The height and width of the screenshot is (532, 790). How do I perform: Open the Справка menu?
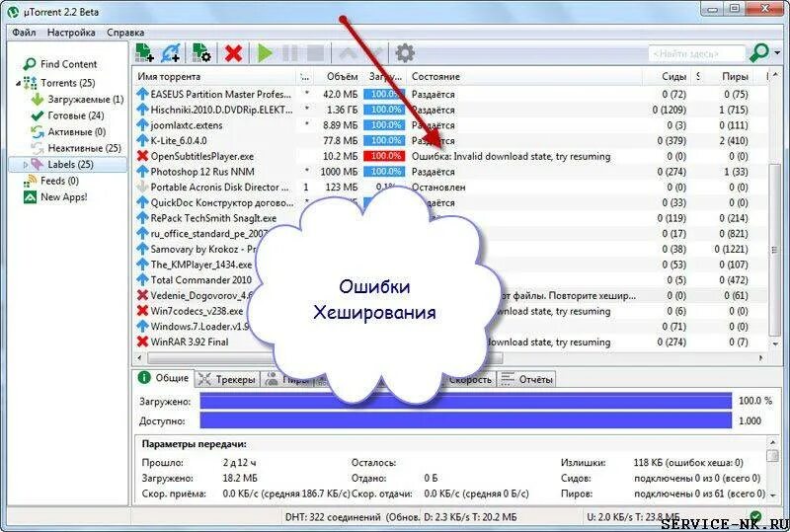click(125, 33)
